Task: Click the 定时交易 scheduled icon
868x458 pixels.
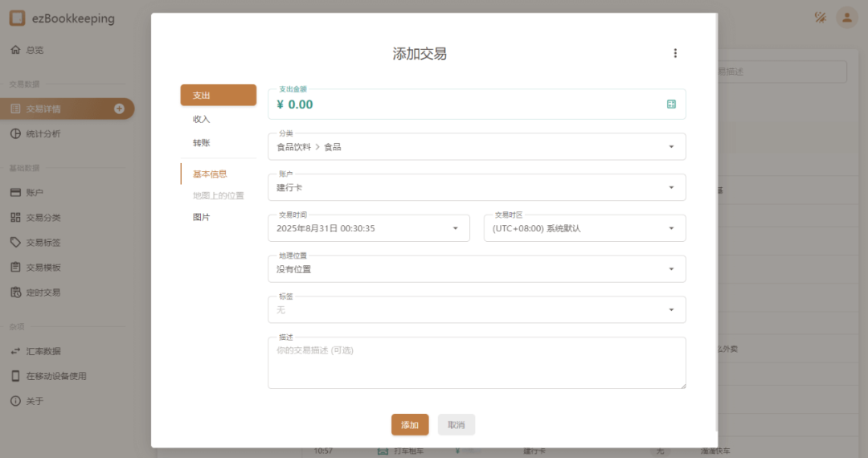Action: pos(15,292)
